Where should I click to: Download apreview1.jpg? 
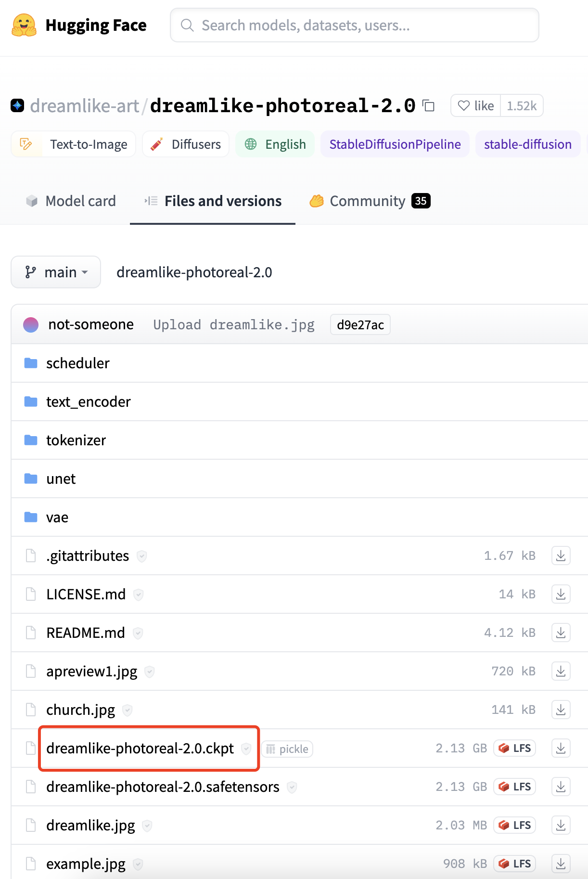click(x=561, y=671)
